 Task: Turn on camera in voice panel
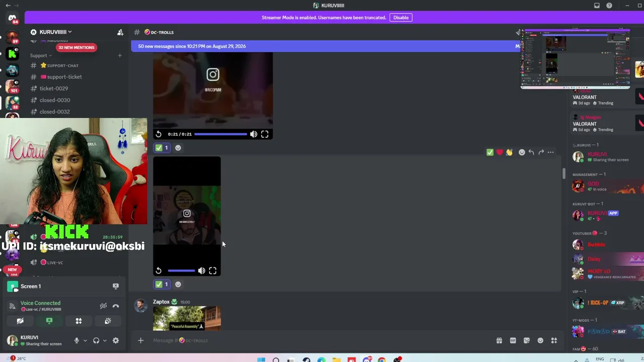click(20, 321)
